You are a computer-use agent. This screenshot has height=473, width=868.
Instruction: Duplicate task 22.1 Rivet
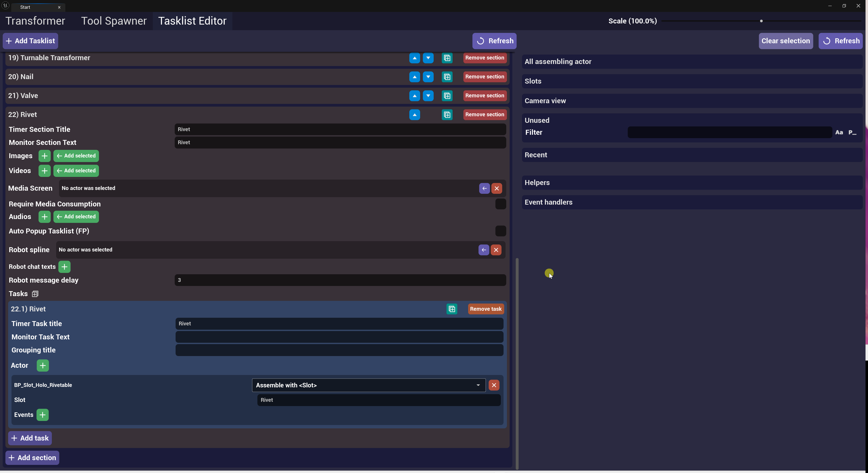click(451, 309)
